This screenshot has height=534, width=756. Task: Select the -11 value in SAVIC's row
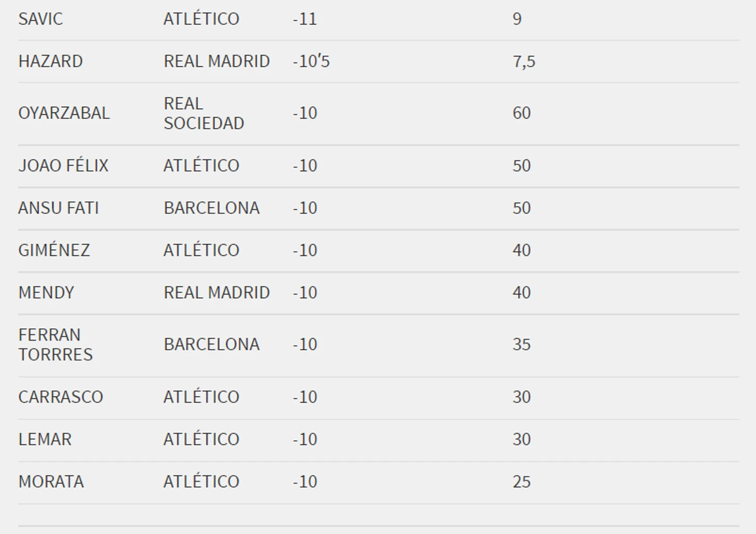click(x=304, y=19)
